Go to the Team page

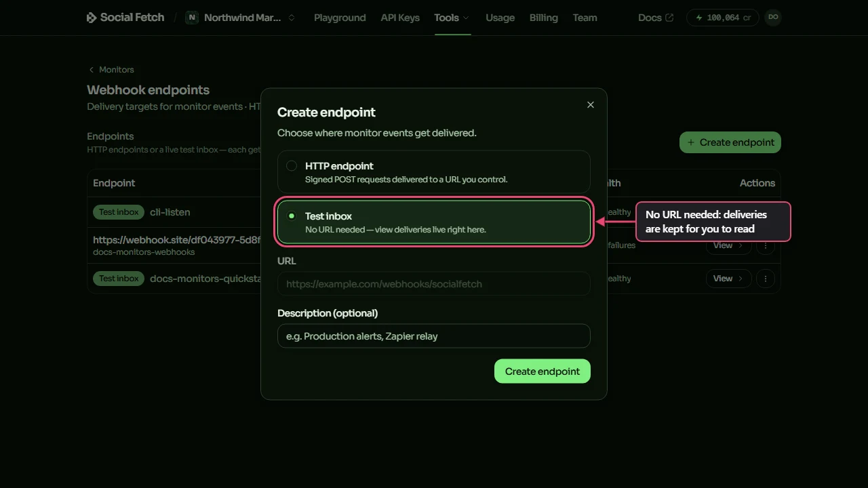585,18
